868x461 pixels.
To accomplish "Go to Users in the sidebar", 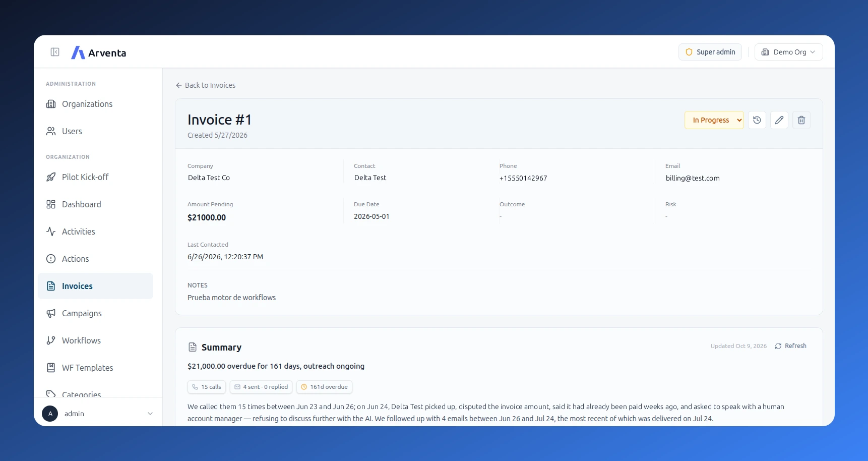I will (x=95, y=131).
